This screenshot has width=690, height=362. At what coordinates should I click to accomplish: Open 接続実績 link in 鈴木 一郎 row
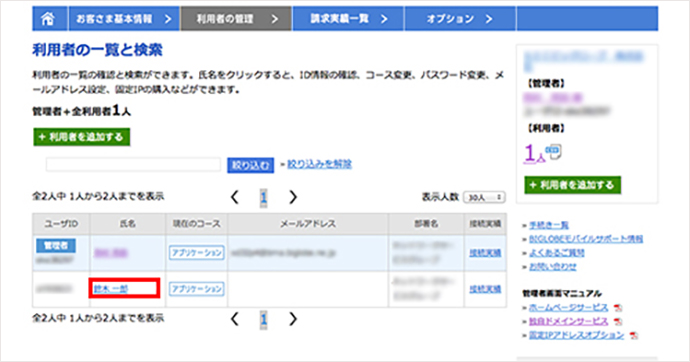[485, 289]
